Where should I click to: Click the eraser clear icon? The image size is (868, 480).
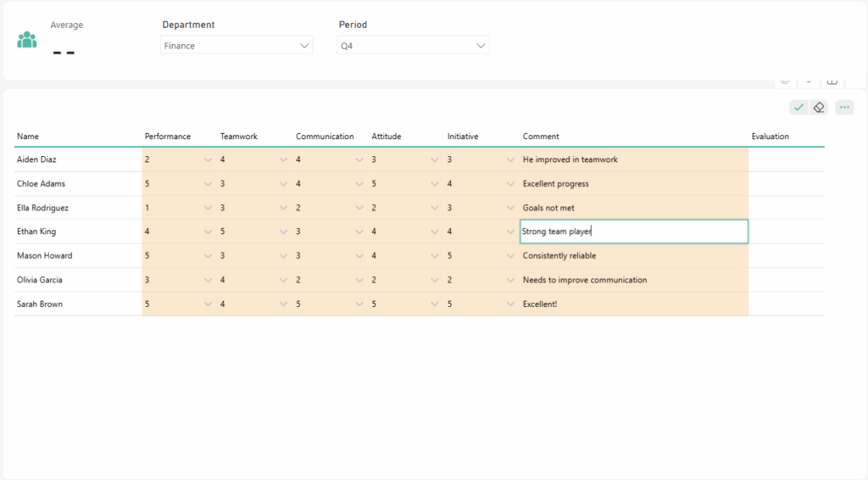819,108
